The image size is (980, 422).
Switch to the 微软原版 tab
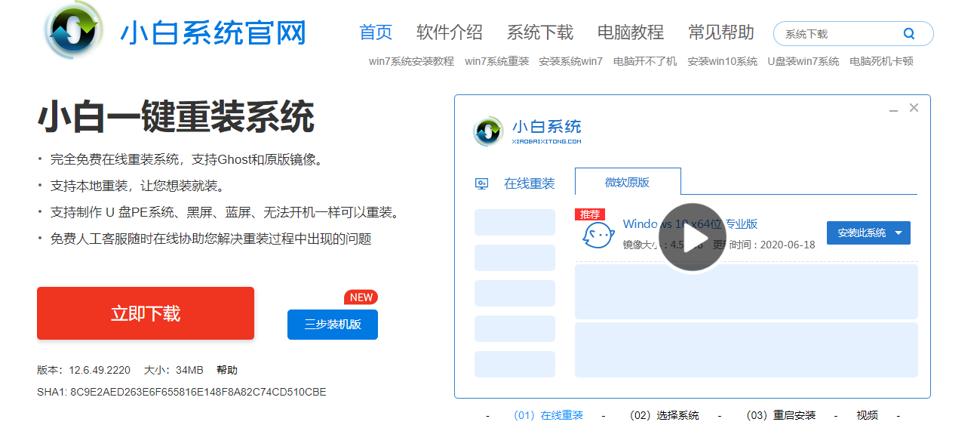[x=627, y=182]
